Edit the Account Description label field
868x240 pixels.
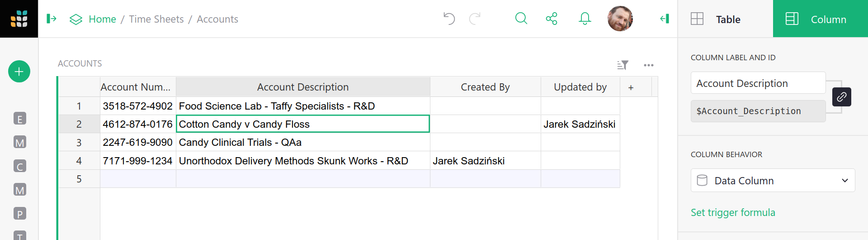click(x=758, y=83)
